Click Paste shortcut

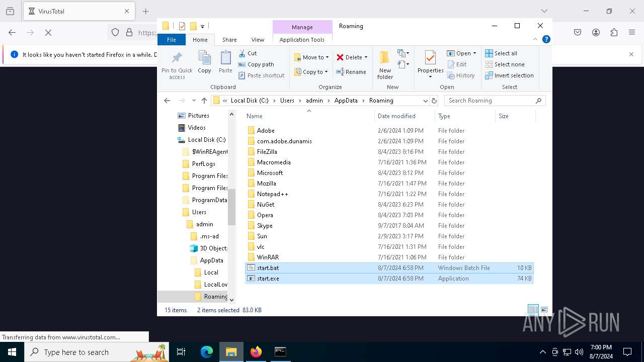tap(261, 75)
